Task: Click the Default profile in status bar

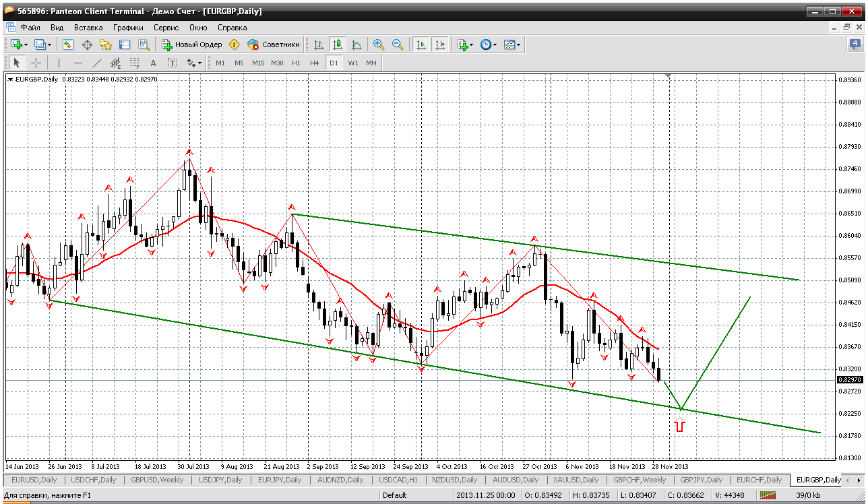Action: point(394,495)
